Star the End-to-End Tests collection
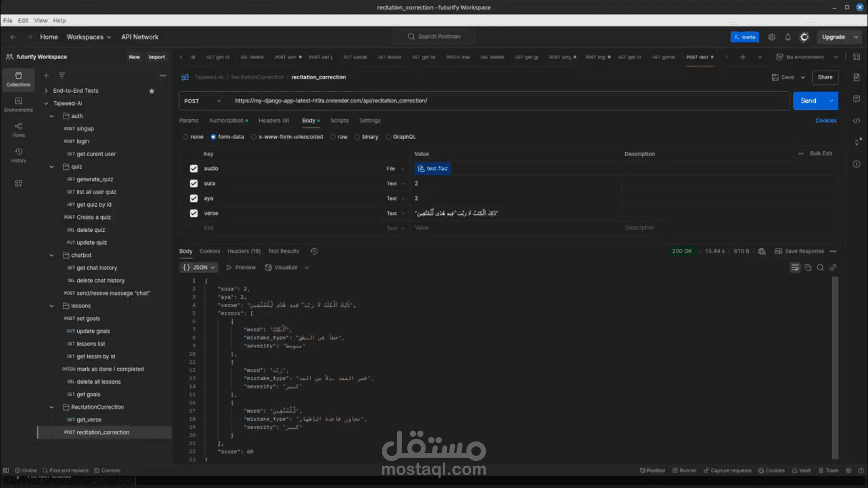 [152, 91]
